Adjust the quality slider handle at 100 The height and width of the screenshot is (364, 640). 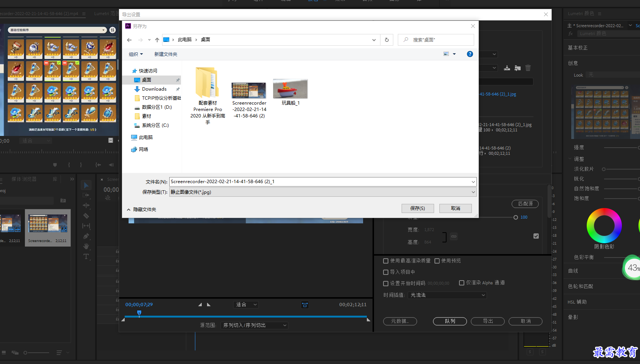click(x=516, y=217)
